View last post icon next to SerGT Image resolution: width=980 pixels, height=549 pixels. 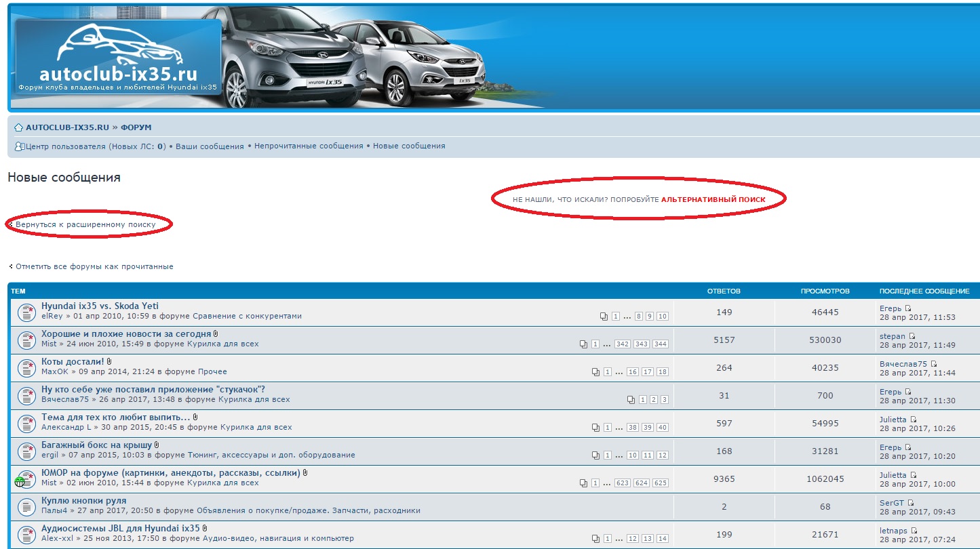911,503
